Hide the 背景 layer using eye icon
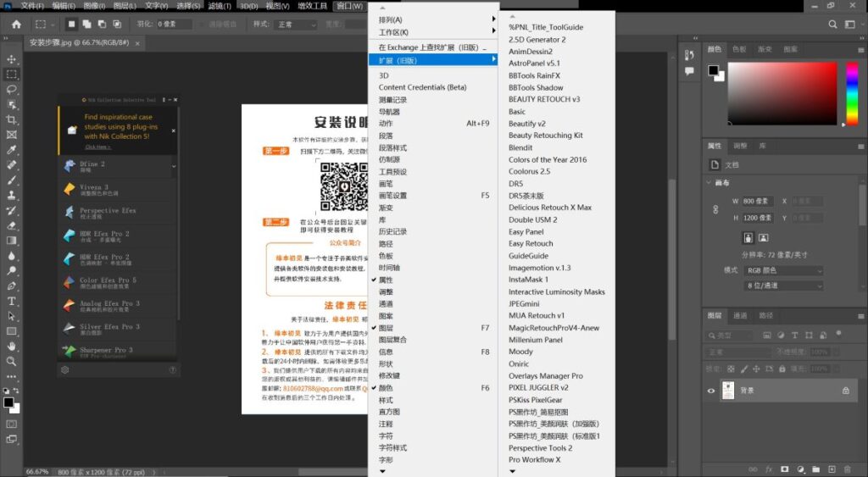Image resolution: width=868 pixels, height=477 pixels. pyautogui.click(x=712, y=391)
